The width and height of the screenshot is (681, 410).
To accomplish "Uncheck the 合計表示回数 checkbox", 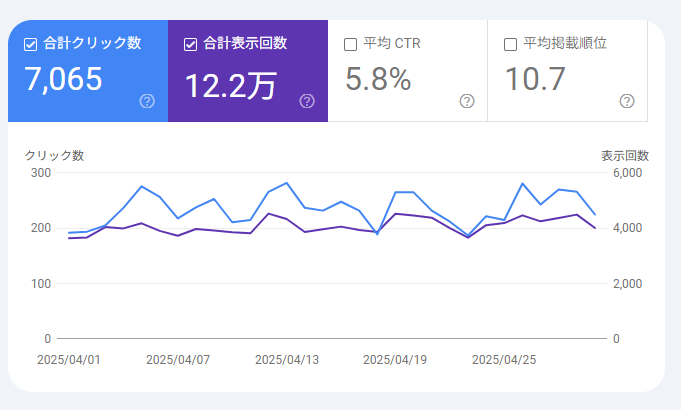I will click(191, 44).
